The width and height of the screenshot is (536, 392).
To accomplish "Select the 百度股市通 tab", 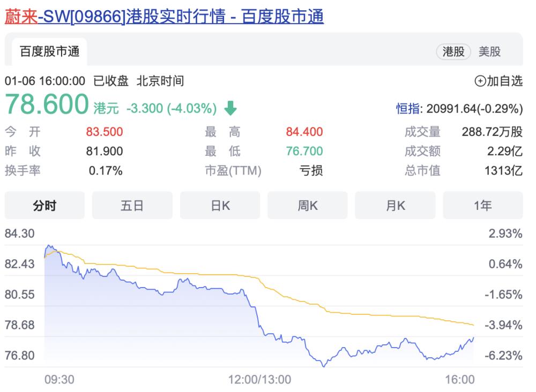I will click(49, 52).
